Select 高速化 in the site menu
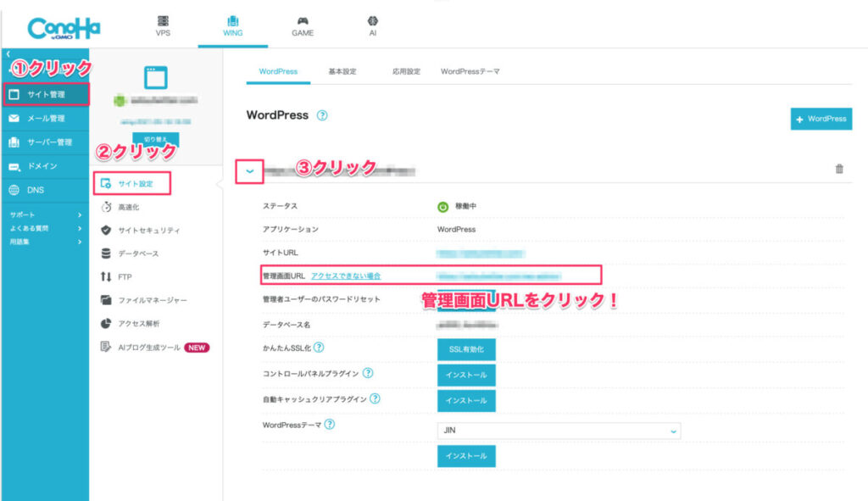 click(129, 207)
